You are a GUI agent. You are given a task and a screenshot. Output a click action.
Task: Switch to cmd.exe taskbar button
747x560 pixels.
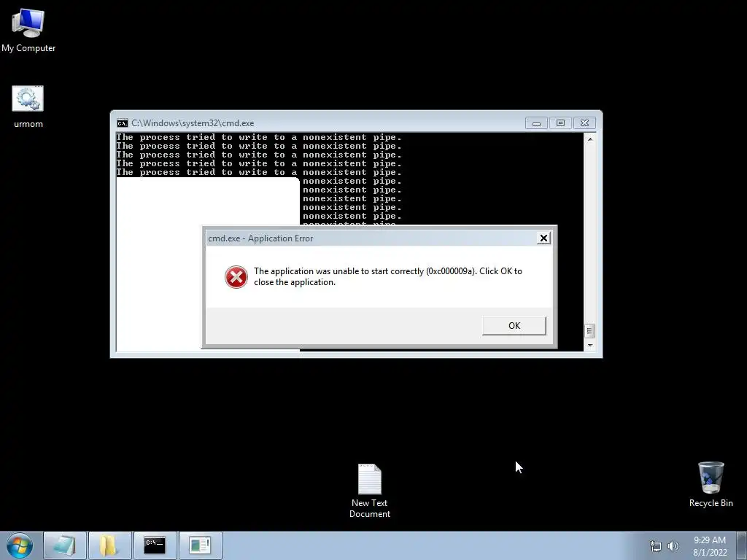155,545
